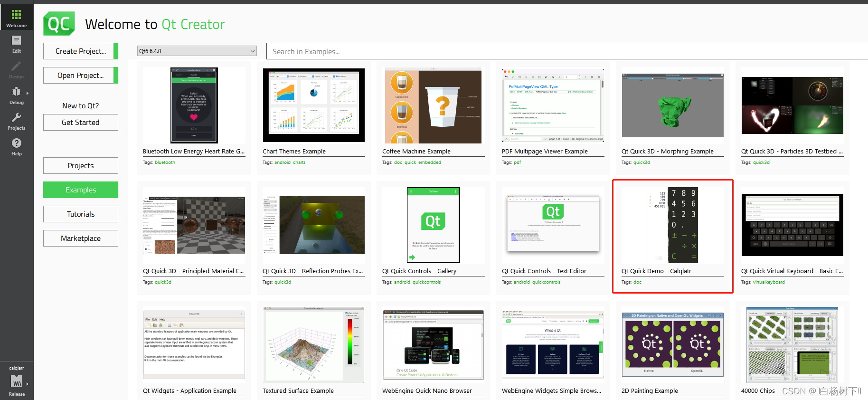Expand arrow next to calqlatr kit selector
The height and width of the screenshot is (400, 868).
[28, 384]
